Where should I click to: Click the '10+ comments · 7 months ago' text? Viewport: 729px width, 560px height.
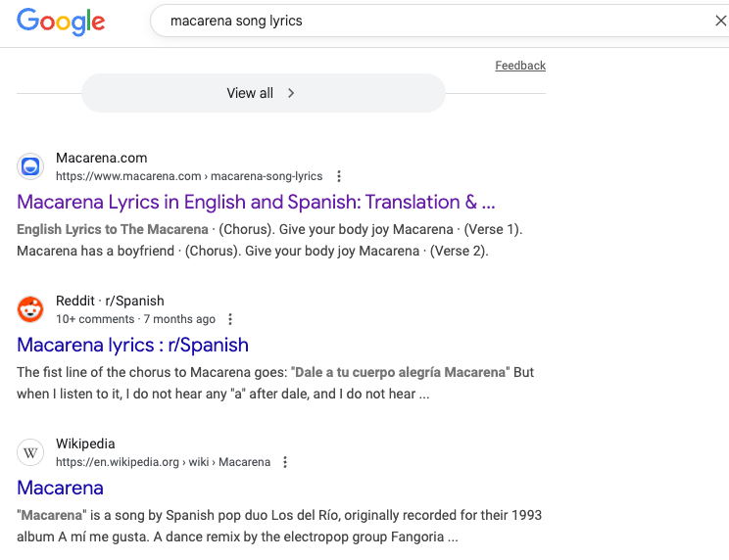pyautogui.click(x=135, y=319)
